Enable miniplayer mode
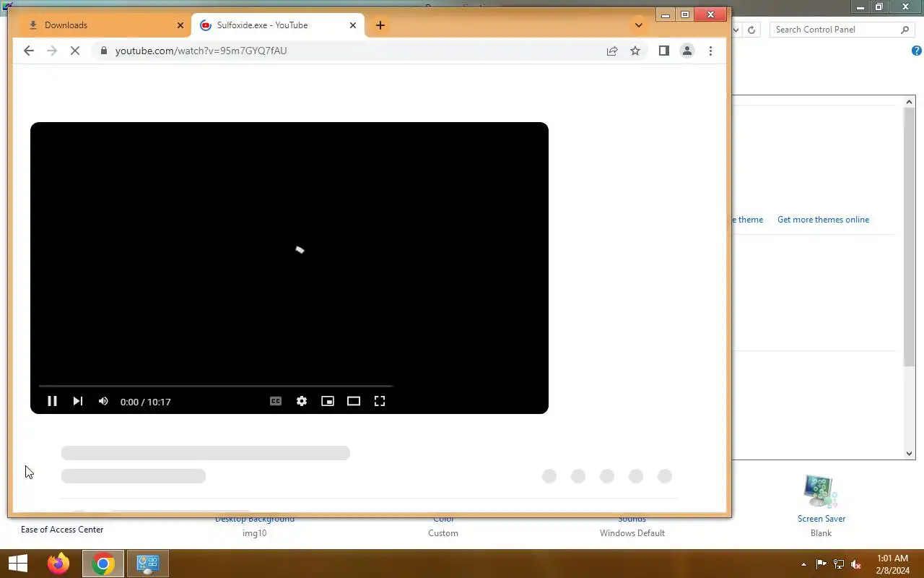The image size is (924, 578). point(328,401)
